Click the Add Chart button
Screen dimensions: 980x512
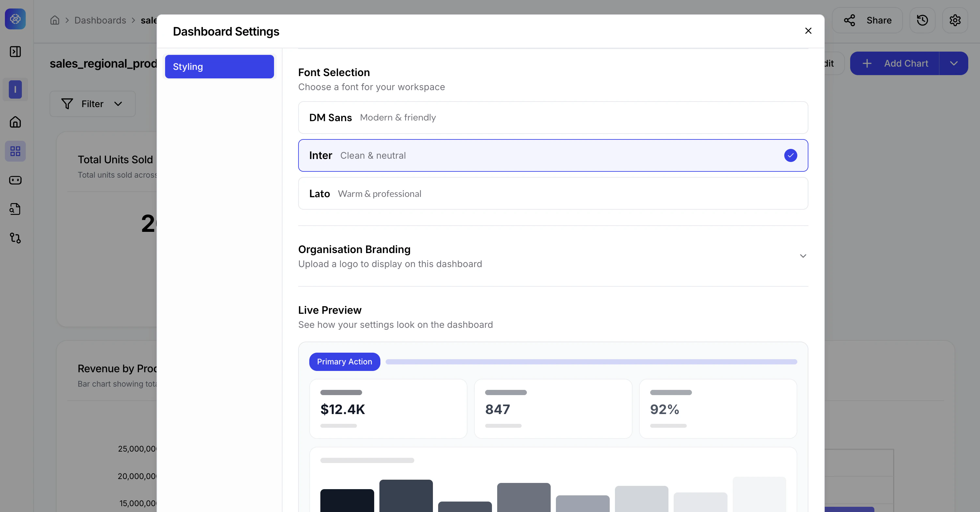(x=895, y=63)
